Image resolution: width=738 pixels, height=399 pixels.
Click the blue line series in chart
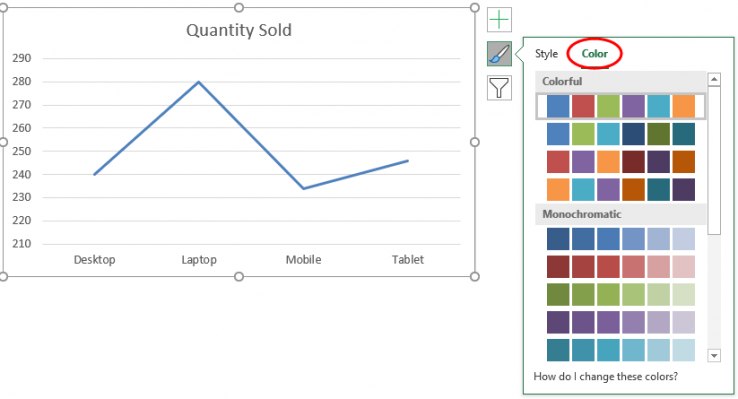251,135
